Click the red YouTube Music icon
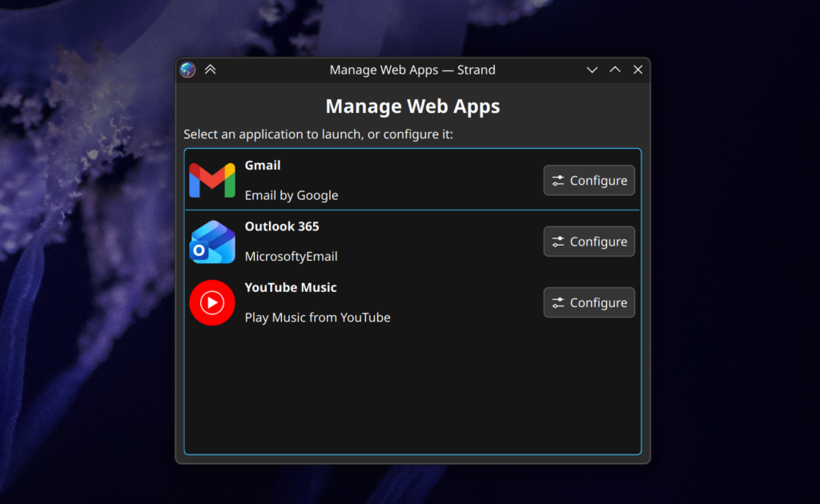The image size is (820, 504). click(212, 302)
